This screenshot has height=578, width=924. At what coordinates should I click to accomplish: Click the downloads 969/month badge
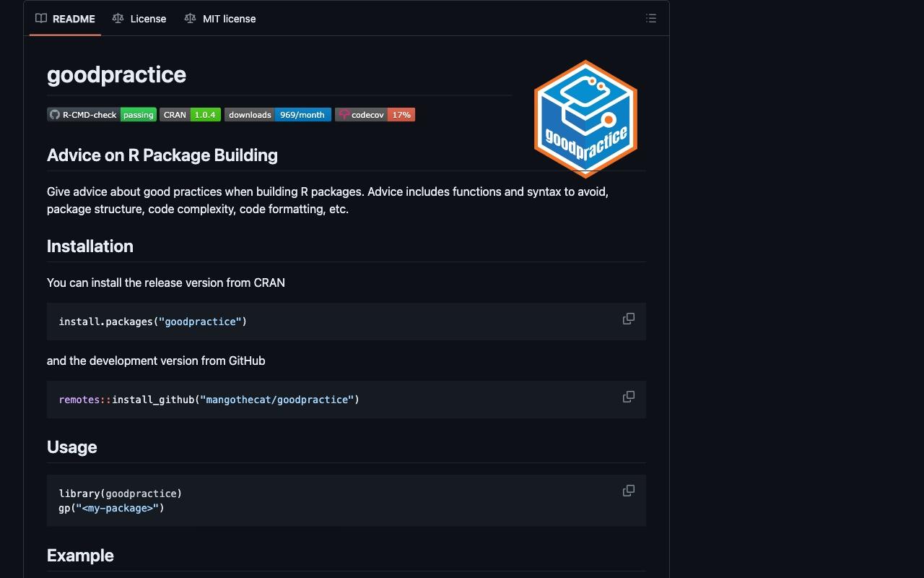click(x=278, y=115)
